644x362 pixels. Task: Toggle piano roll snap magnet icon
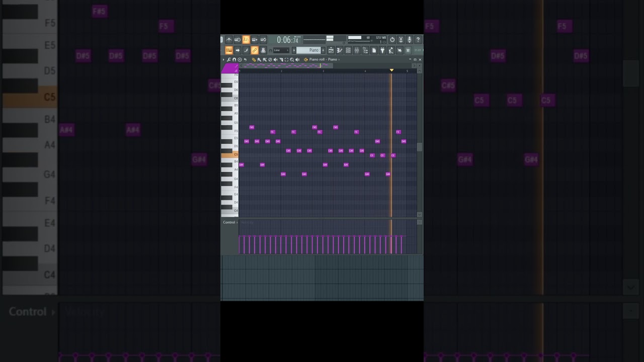coord(234,59)
